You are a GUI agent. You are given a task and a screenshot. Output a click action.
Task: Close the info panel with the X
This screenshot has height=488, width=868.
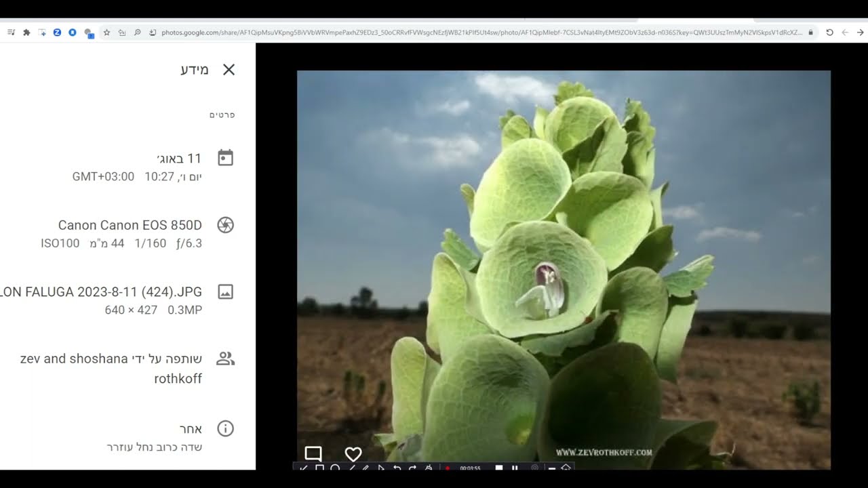229,69
